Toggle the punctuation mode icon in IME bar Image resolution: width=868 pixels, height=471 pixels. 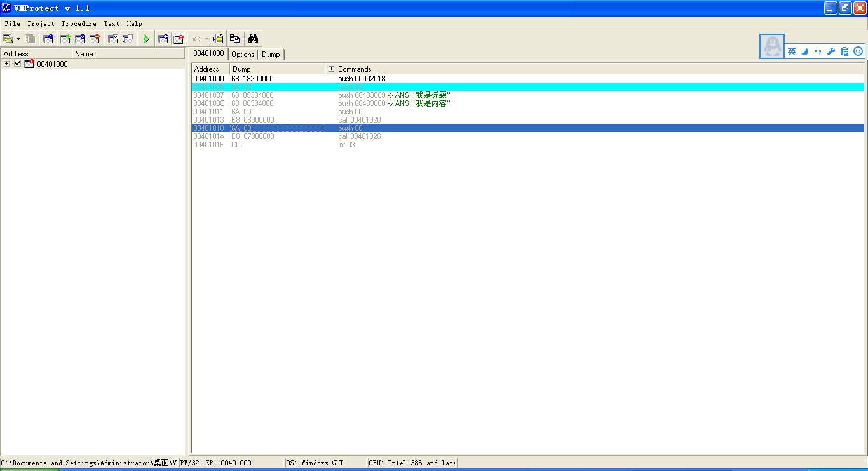click(x=818, y=51)
